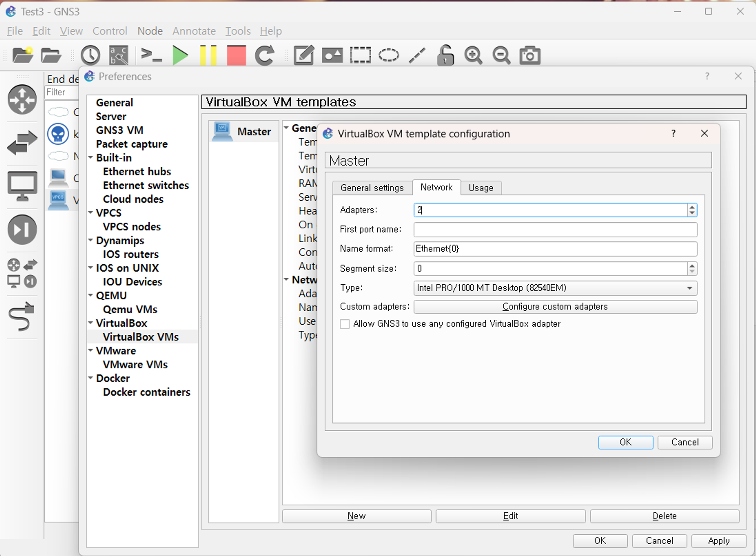
Task: Open the Tools menu
Action: point(238,31)
